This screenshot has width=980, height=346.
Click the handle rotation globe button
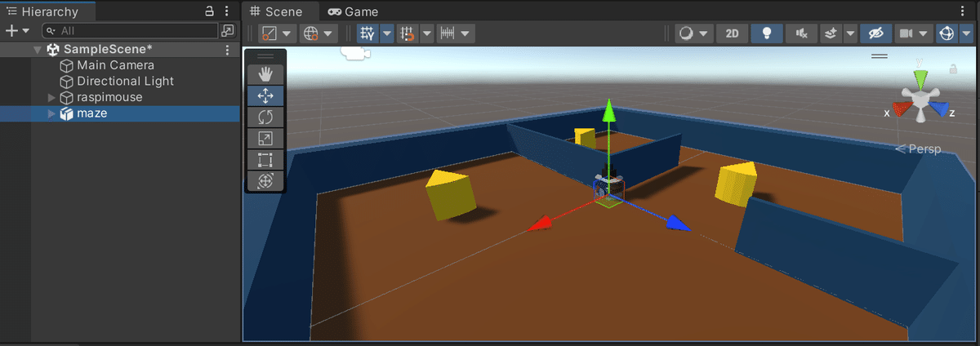coord(310,33)
